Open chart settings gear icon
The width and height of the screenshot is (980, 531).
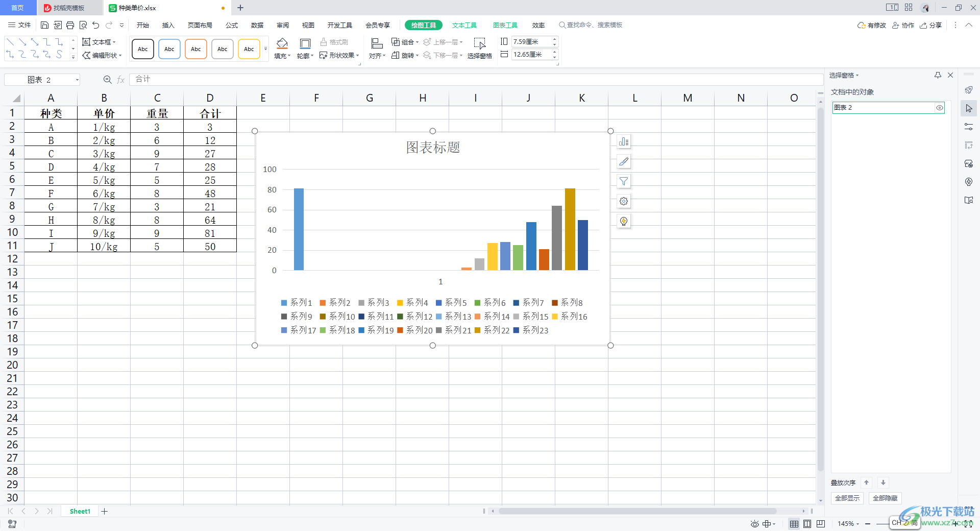coord(624,201)
